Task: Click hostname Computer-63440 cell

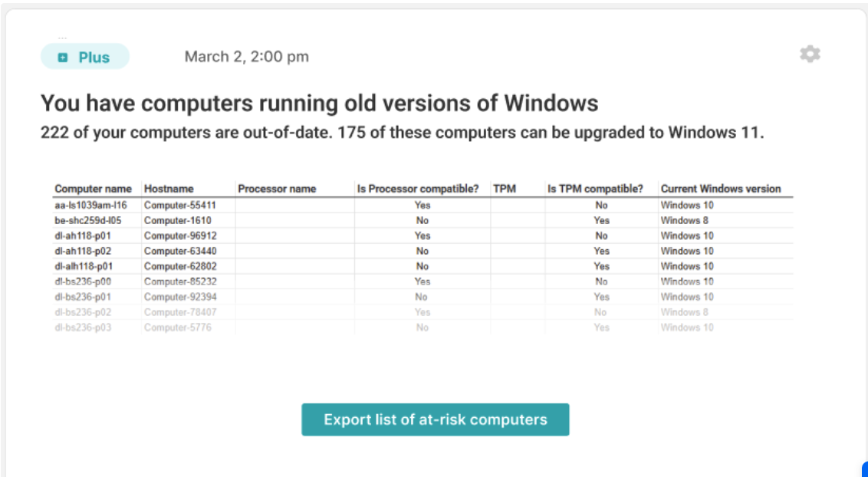Action: coord(180,251)
